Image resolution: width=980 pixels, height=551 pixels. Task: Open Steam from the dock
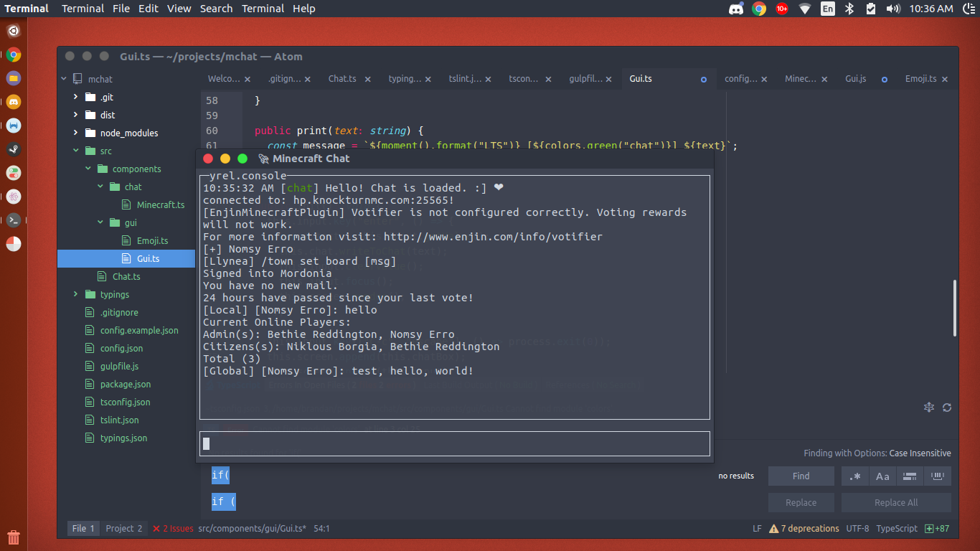[14, 149]
